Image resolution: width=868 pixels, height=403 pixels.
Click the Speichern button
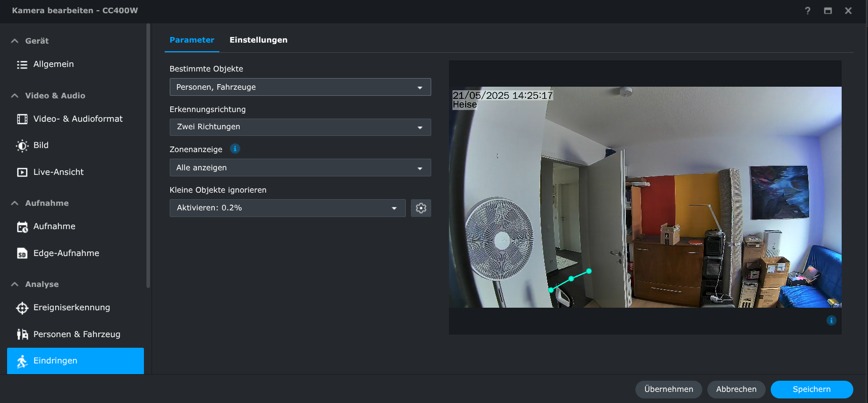811,389
